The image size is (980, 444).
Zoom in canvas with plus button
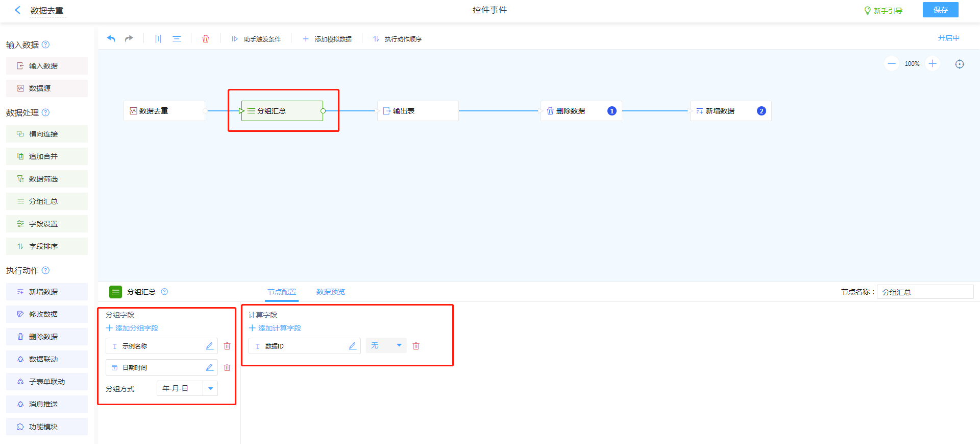coord(933,64)
